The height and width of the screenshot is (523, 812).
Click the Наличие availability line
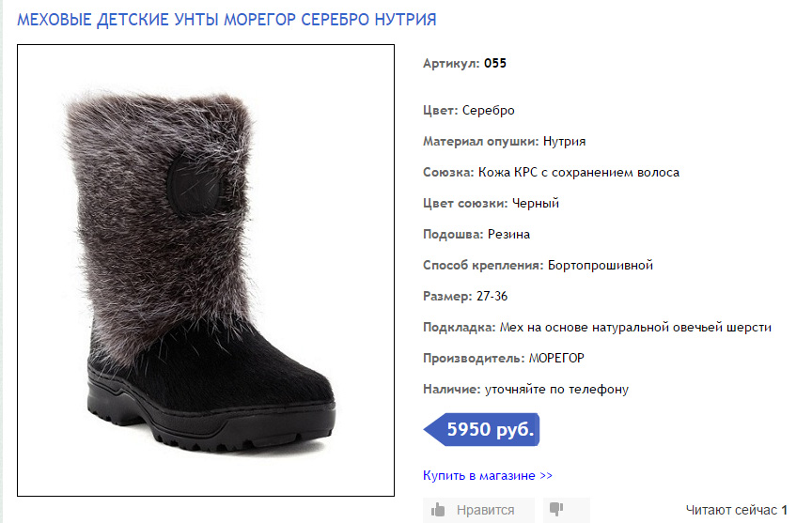tap(525, 389)
